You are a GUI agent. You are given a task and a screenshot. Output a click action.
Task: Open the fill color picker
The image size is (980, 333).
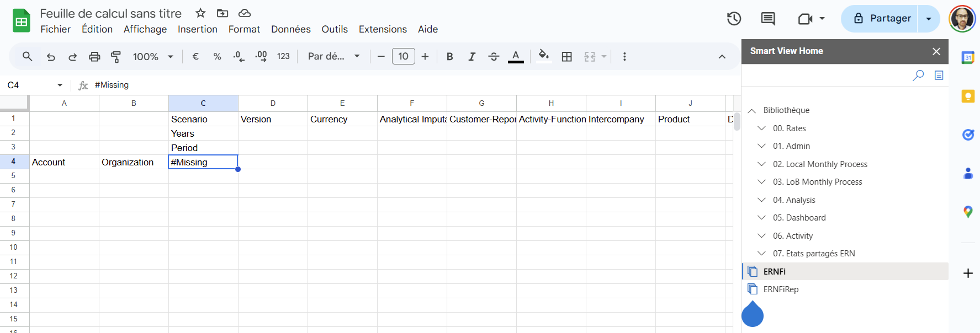[x=544, y=56]
